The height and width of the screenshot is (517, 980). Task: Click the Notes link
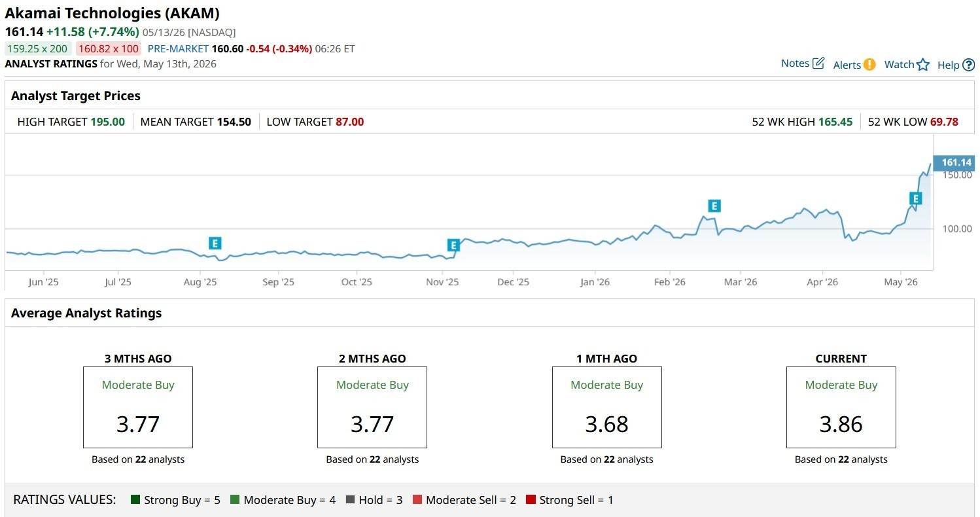tap(795, 63)
